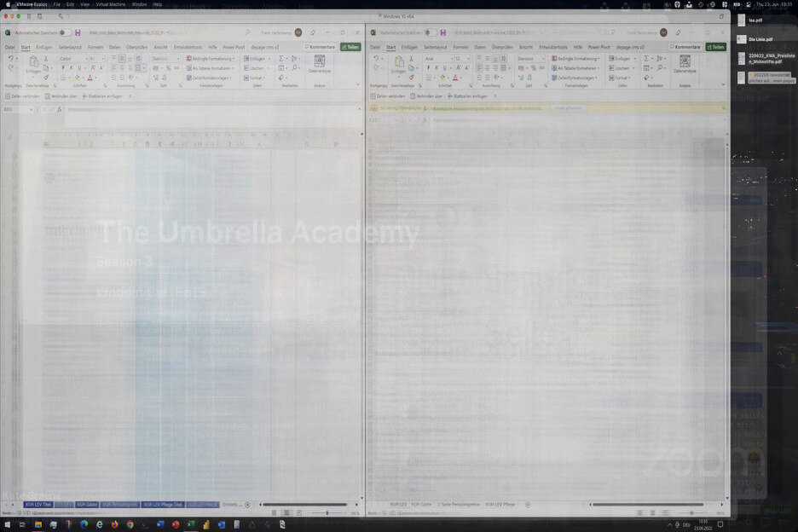Collapse the ribbon chevron in right Excel window

[x=723, y=85]
